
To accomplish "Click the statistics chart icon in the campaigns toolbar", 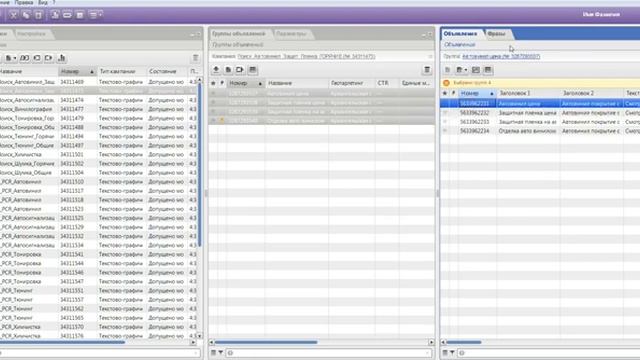I will click(x=62, y=58).
